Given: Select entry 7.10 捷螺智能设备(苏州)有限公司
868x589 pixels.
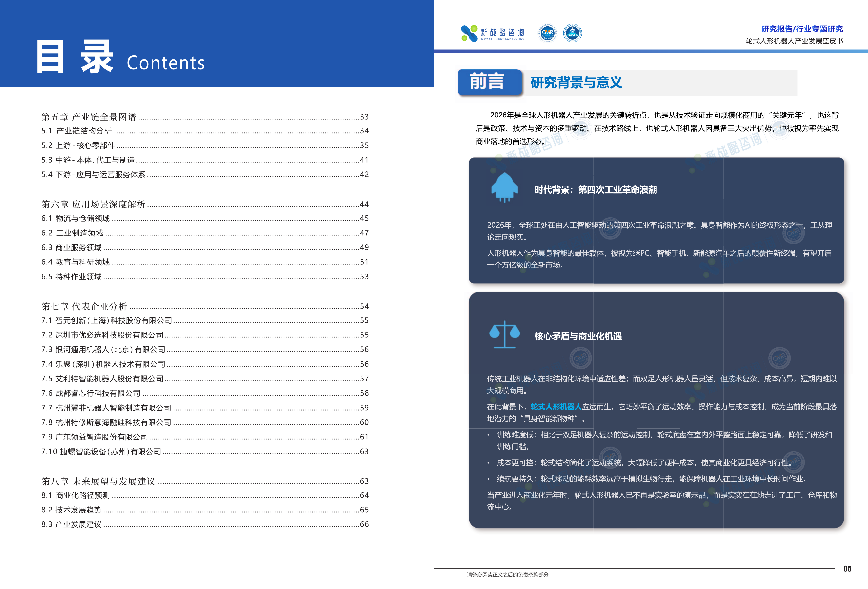Looking at the screenshot, I should [x=205, y=452].
